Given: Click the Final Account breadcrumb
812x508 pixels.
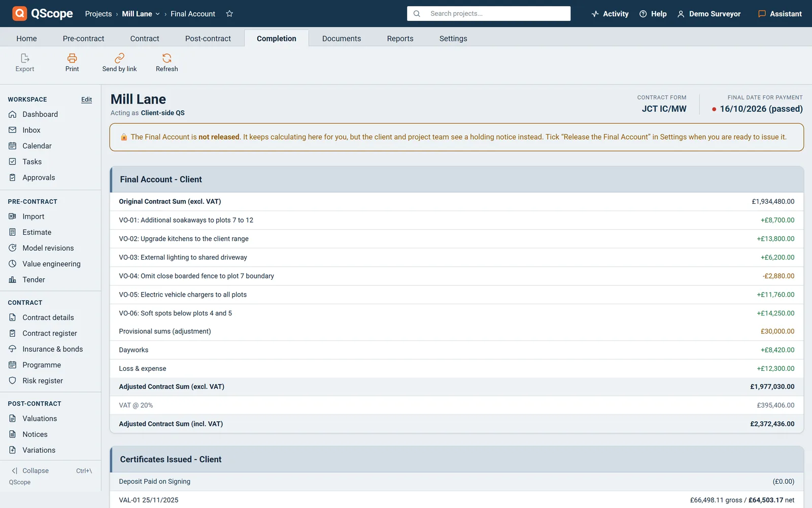Looking at the screenshot, I should click(x=193, y=14).
